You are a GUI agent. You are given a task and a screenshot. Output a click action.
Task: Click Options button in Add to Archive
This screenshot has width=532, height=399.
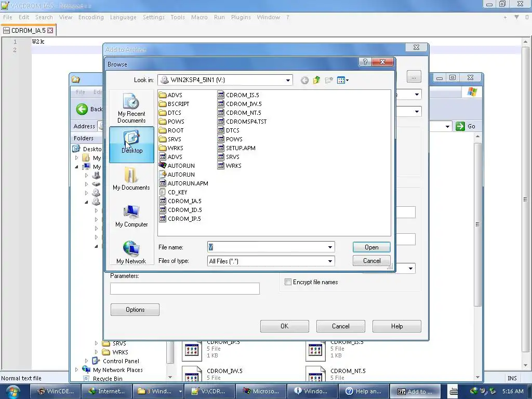(x=135, y=310)
